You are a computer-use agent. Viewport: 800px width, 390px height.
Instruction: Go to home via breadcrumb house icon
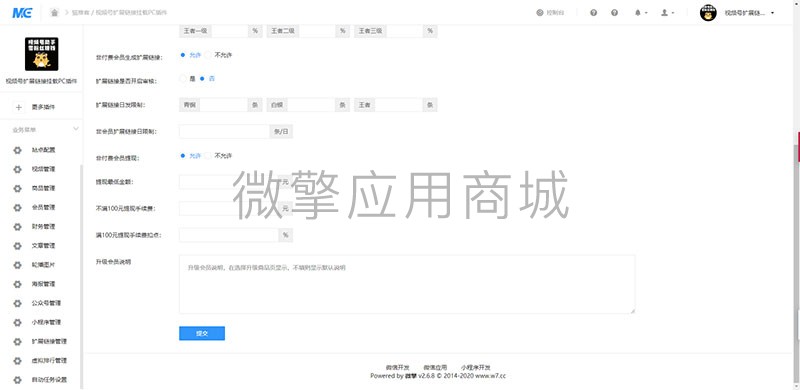click(55, 13)
